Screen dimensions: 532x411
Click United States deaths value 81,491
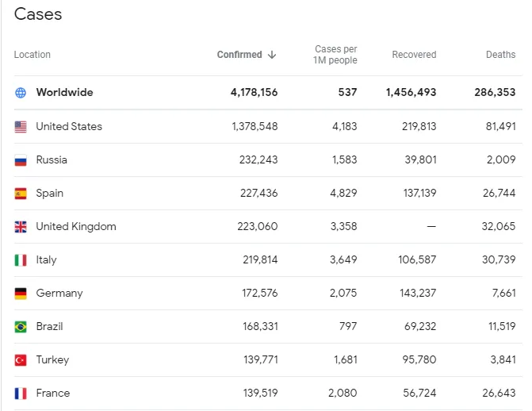coord(501,126)
